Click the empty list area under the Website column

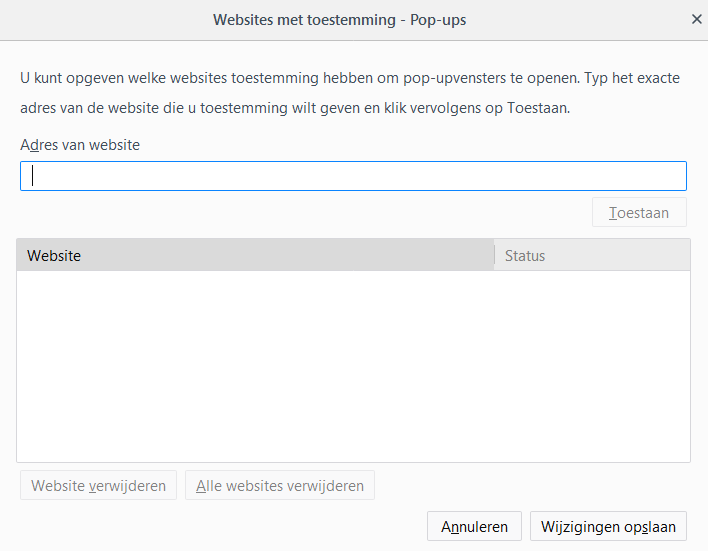pyautogui.click(x=255, y=365)
